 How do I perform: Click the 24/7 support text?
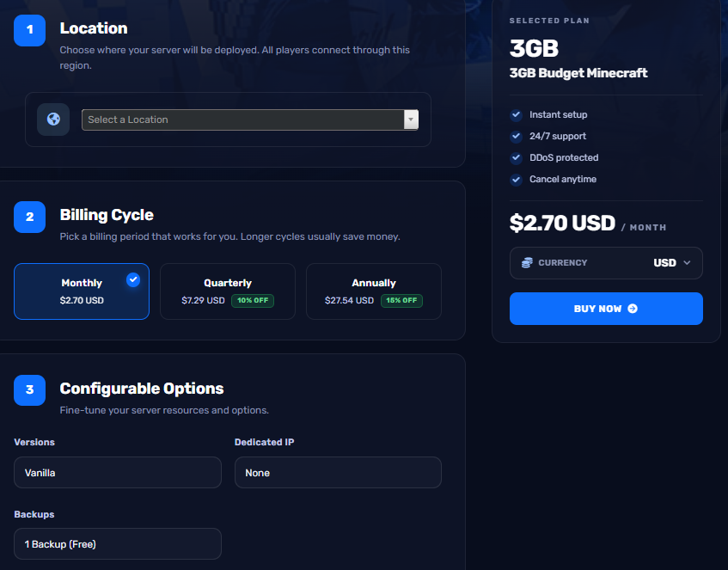(x=558, y=136)
